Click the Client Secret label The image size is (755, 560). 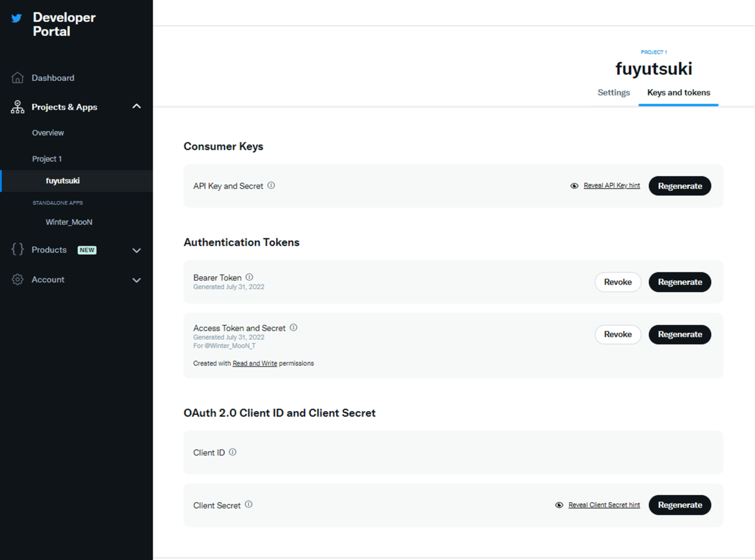217,506
